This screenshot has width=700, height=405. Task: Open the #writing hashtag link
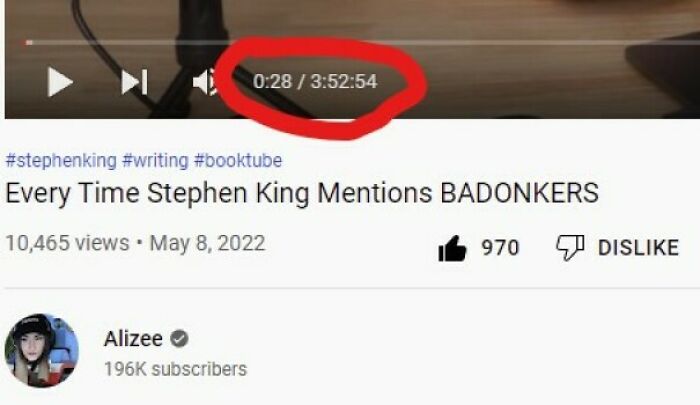[155, 160]
